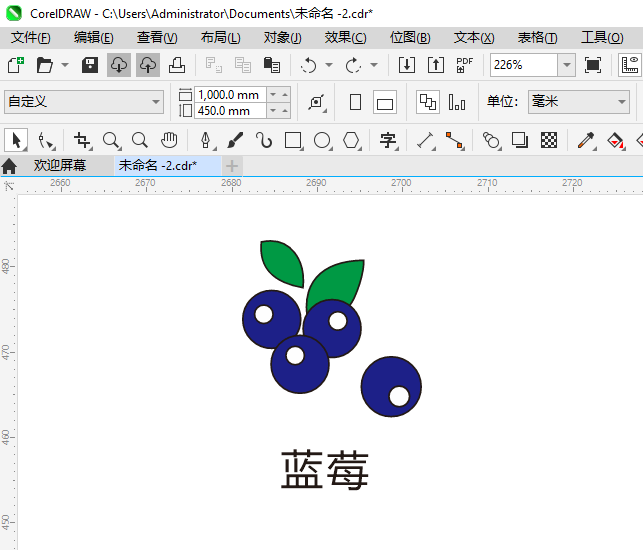
Task: Open the units dropdown showing 毫米
Action: tap(579, 102)
